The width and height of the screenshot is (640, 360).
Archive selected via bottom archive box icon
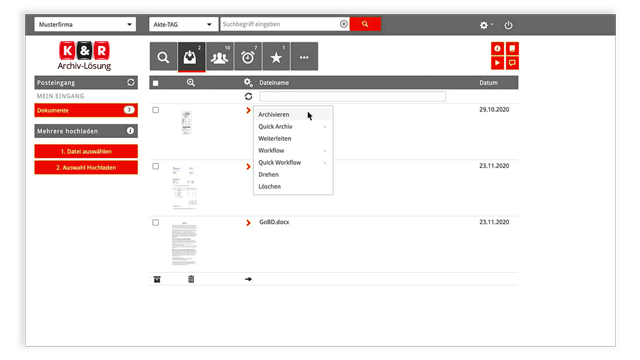pos(157,279)
